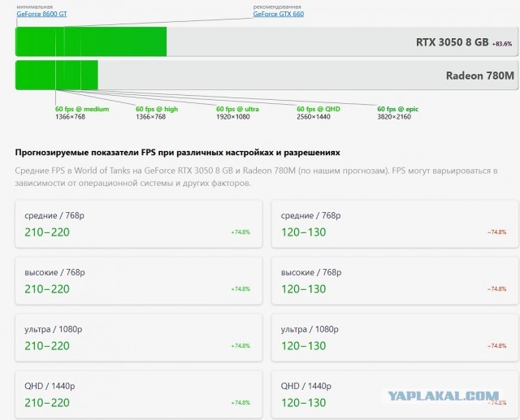Click the минимальная label above GeForce 8600 GT

34,6
